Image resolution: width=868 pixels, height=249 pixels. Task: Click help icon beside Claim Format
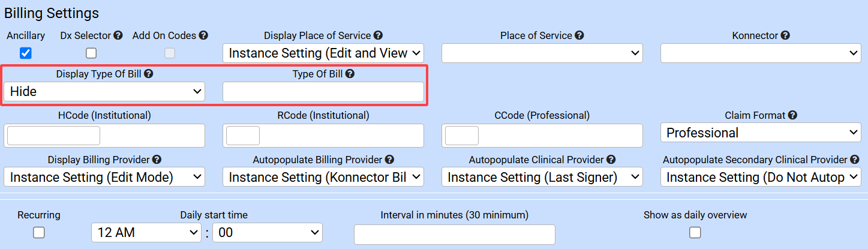(x=792, y=115)
